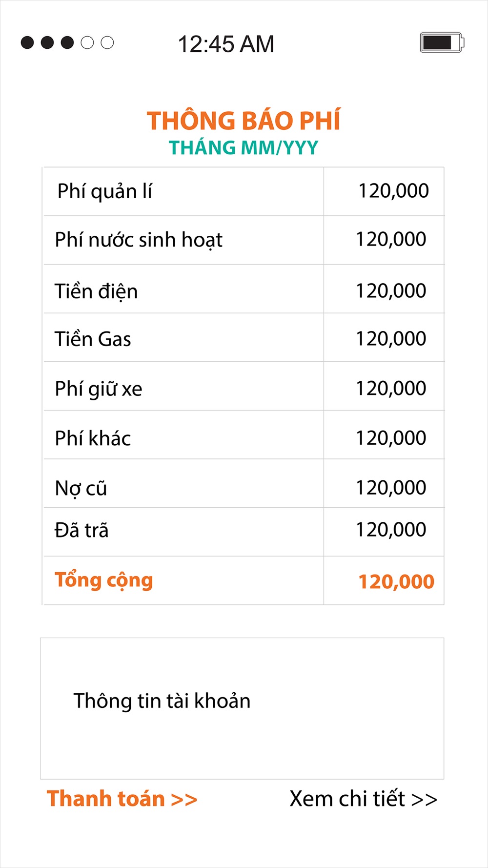Click the battery icon in status bar
This screenshot has width=488, height=868.
click(441, 42)
